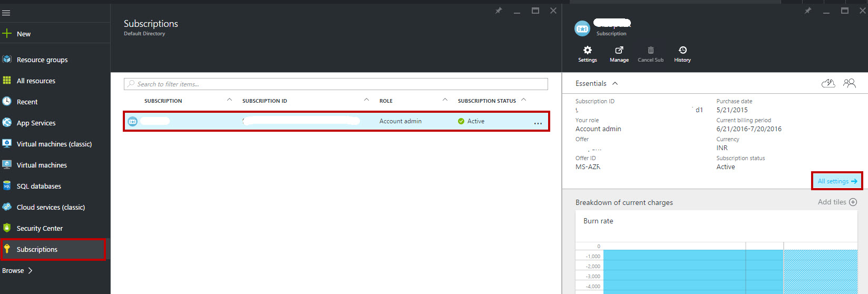Click the Add tiles label

[x=832, y=202]
